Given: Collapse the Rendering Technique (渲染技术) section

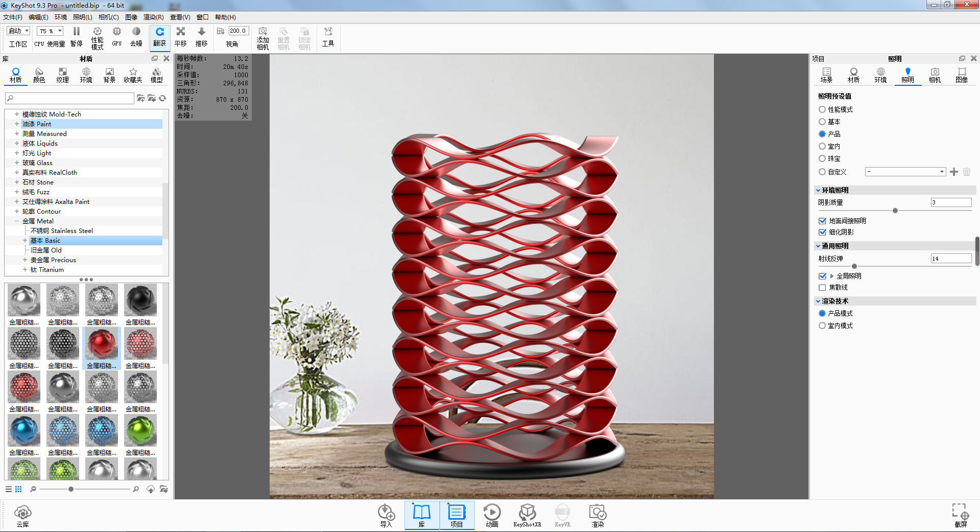Looking at the screenshot, I should [x=818, y=301].
